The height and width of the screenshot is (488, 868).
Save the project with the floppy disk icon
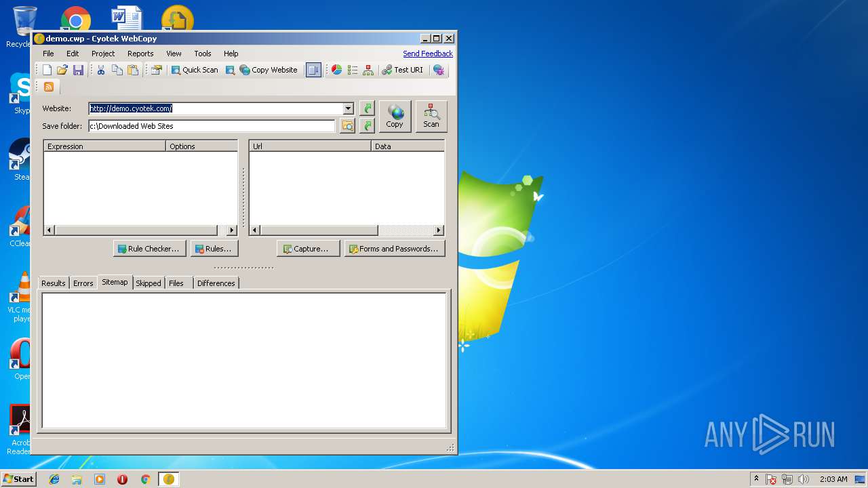pos(78,70)
